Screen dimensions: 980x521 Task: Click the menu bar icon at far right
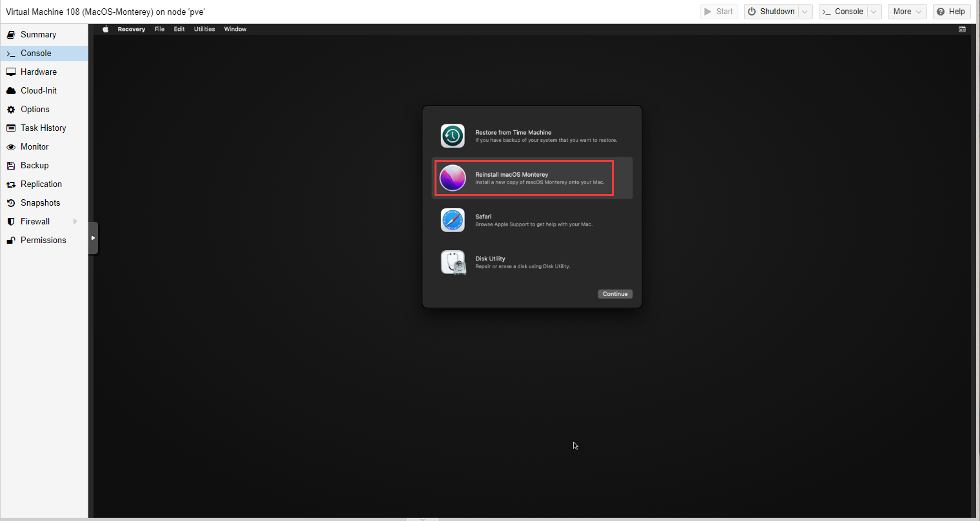(x=962, y=29)
